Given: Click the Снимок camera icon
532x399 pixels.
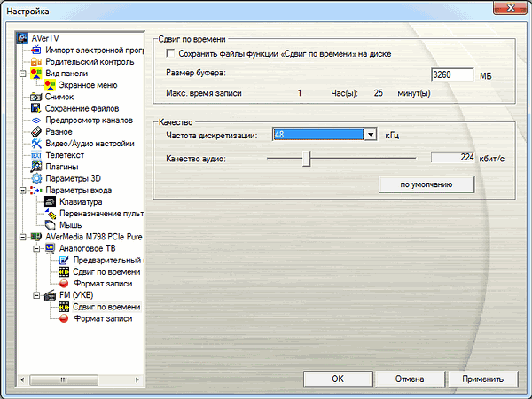Looking at the screenshot, I should tap(36, 97).
